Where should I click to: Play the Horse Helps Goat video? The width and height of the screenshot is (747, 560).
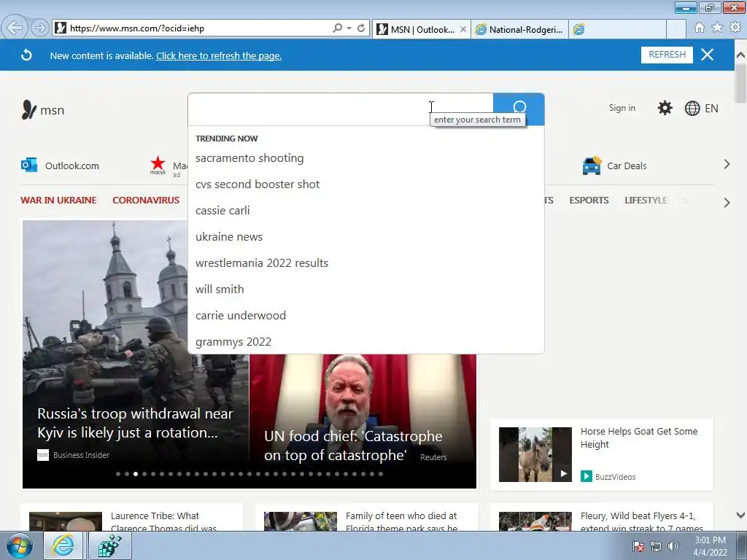coord(564,473)
